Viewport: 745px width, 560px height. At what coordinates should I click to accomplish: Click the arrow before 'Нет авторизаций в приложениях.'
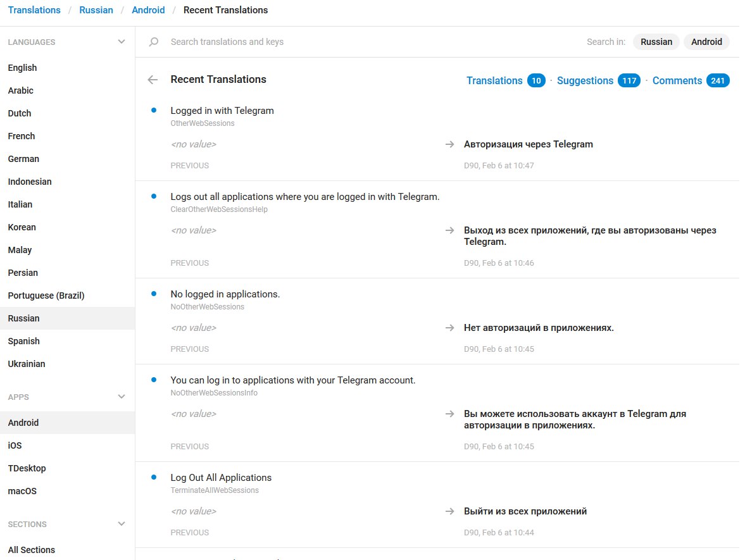[449, 327]
